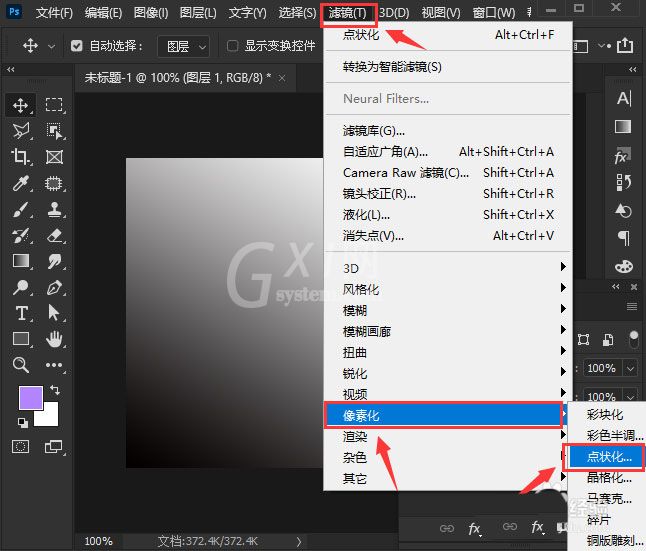The width and height of the screenshot is (646, 551).
Task: Select the Gradient tool
Action: point(21,261)
